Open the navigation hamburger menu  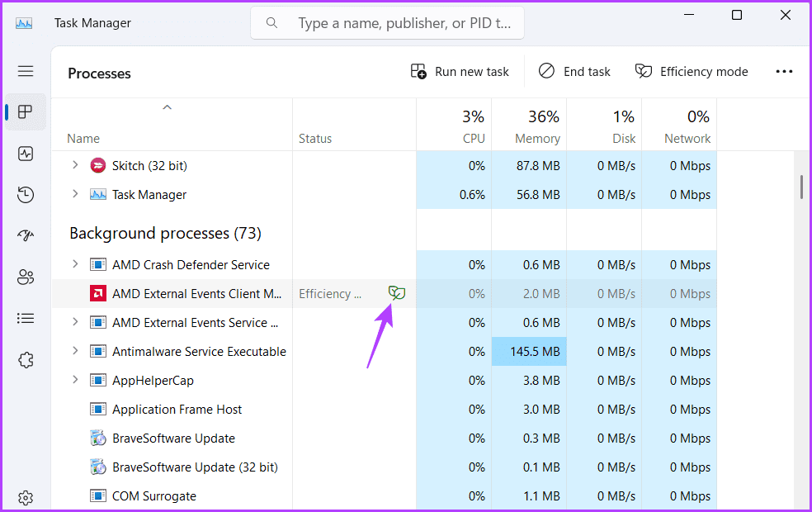pos(26,71)
